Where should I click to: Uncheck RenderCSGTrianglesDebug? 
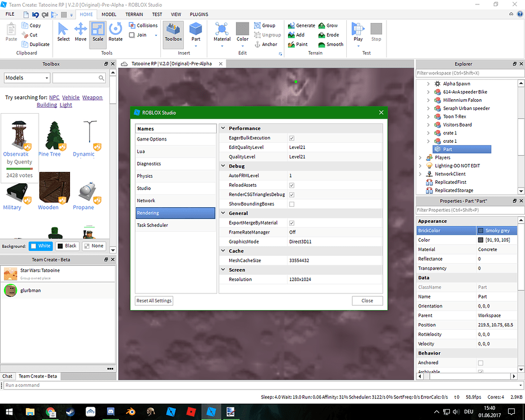click(291, 194)
